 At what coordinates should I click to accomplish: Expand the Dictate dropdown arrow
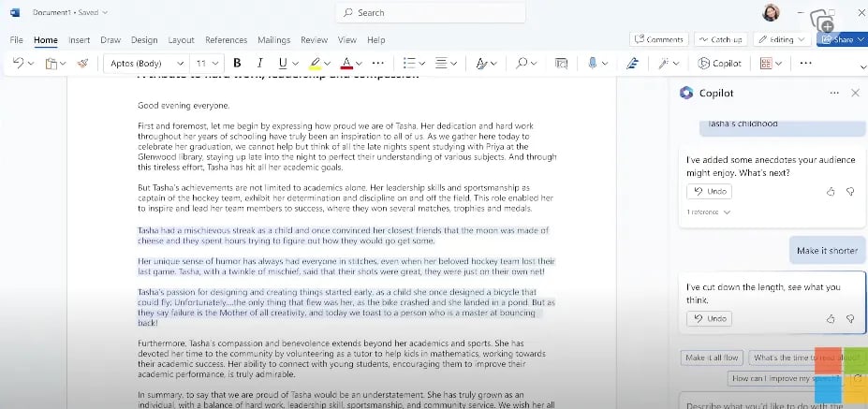(605, 64)
